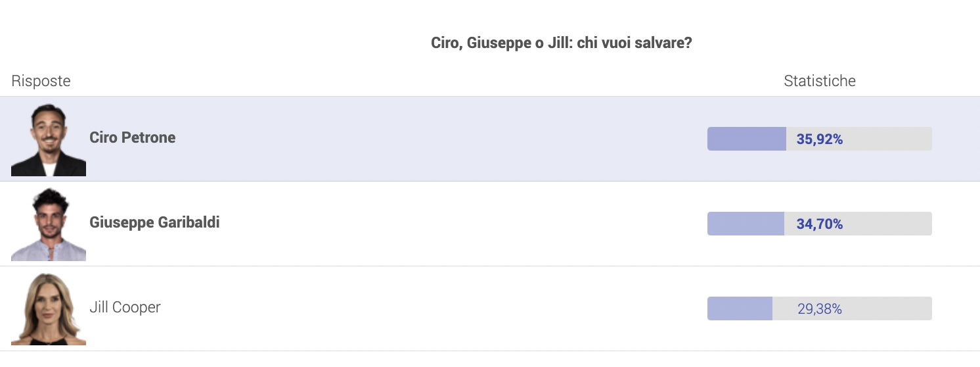This screenshot has height=367, width=980.
Task: Click filled portion of Jill's progress bar
Action: (740, 308)
